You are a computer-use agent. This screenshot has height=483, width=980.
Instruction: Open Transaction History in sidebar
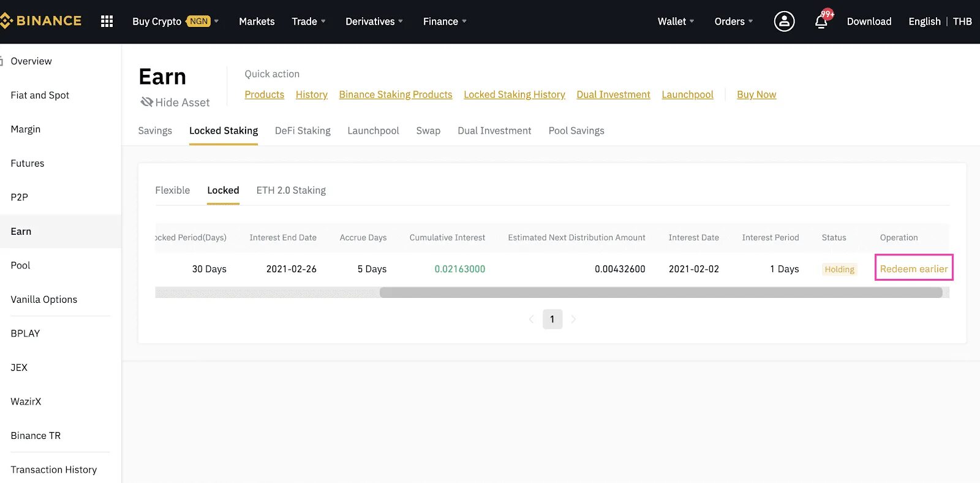[54, 470]
